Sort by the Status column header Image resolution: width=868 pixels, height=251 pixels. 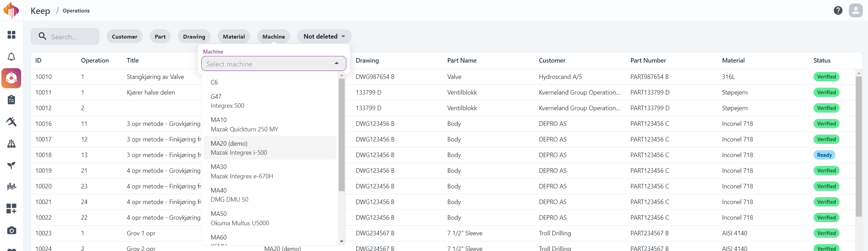[x=822, y=60]
